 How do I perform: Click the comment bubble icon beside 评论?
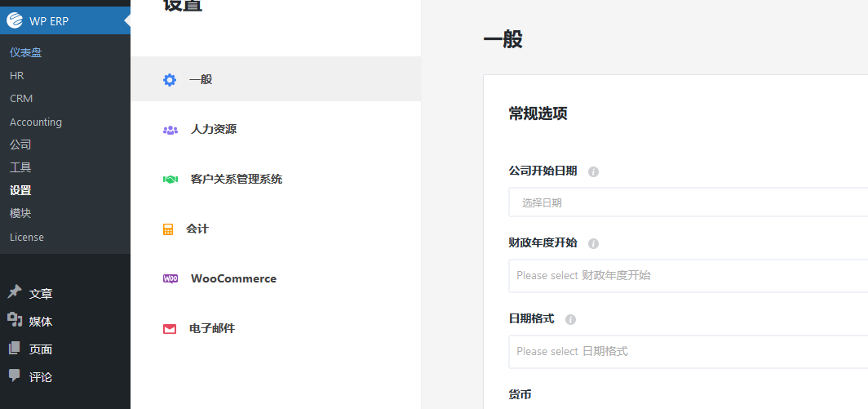[x=15, y=376]
